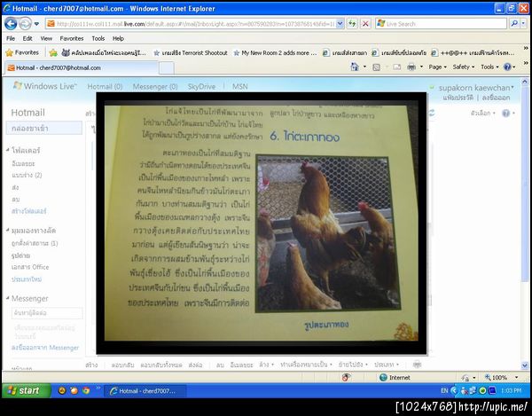Screen dimensions: 532x416
Task: Open the Favorites menu
Action: click(72, 38)
